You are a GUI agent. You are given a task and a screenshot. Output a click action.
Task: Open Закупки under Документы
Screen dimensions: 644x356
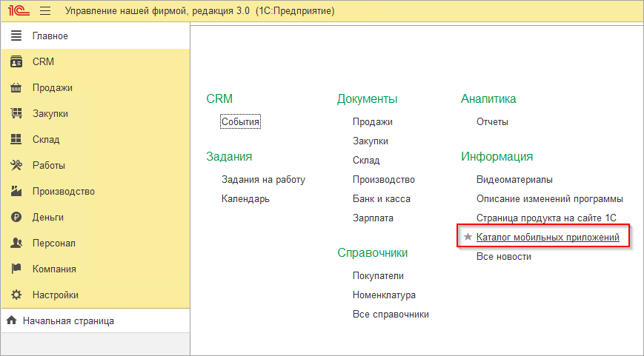[x=371, y=141]
